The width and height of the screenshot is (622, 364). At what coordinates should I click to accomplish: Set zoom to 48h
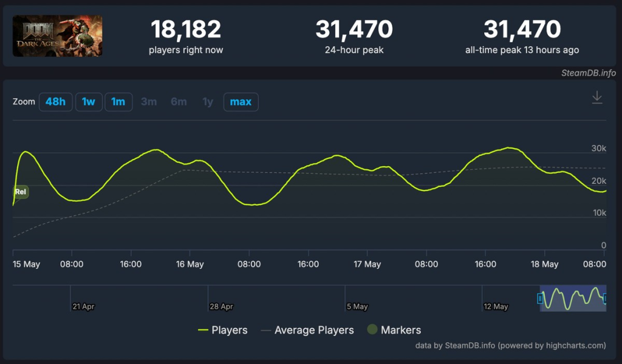pyautogui.click(x=55, y=102)
